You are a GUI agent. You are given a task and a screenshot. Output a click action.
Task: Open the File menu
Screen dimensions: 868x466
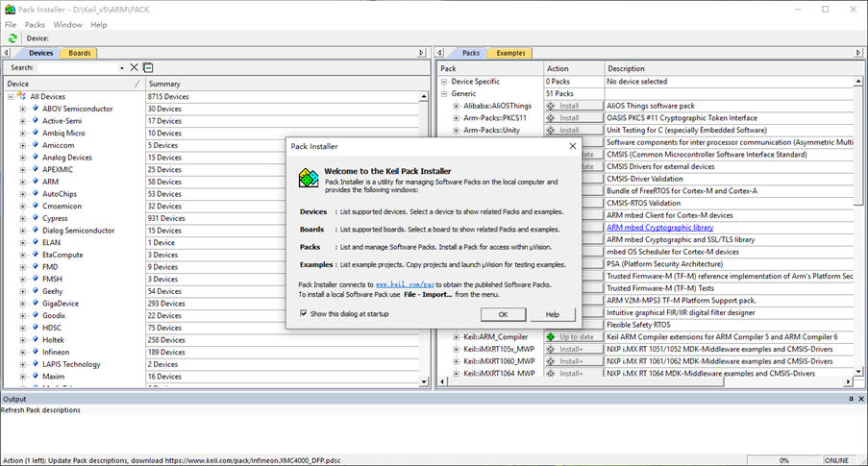coord(11,24)
